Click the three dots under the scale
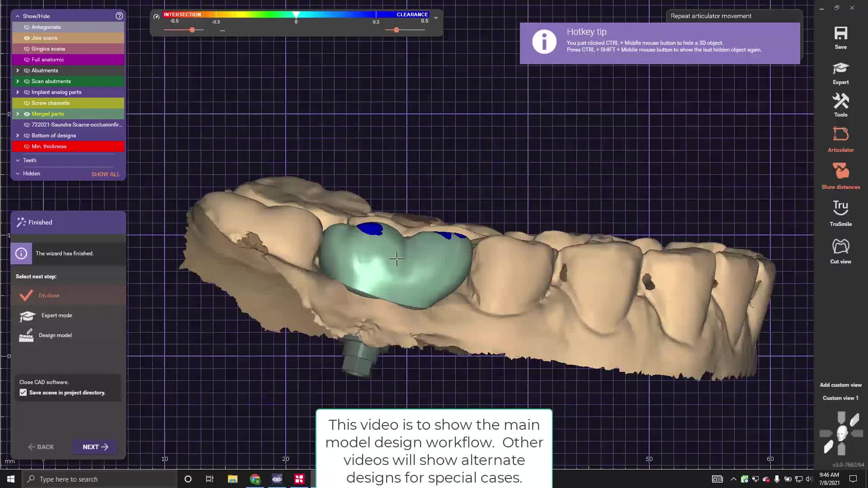Screen dimensions: 868x488 pyautogui.click(x=222, y=31)
